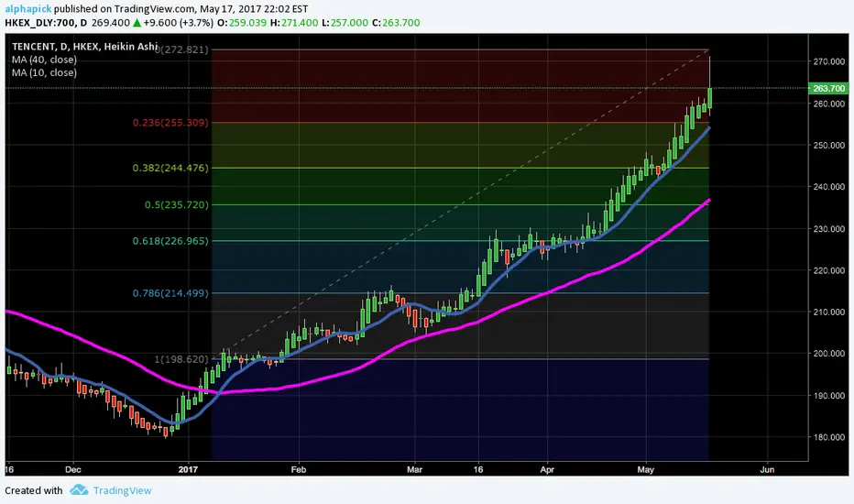Select the MA (40, close) indicator label
854x504 pixels.
[44, 60]
